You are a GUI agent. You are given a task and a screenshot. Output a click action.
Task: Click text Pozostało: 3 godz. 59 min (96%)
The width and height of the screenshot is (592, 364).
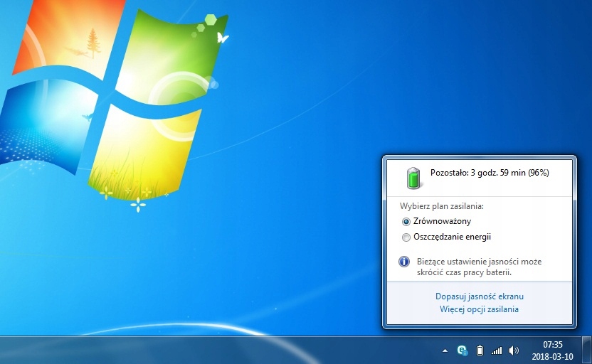(x=490, y=173)
